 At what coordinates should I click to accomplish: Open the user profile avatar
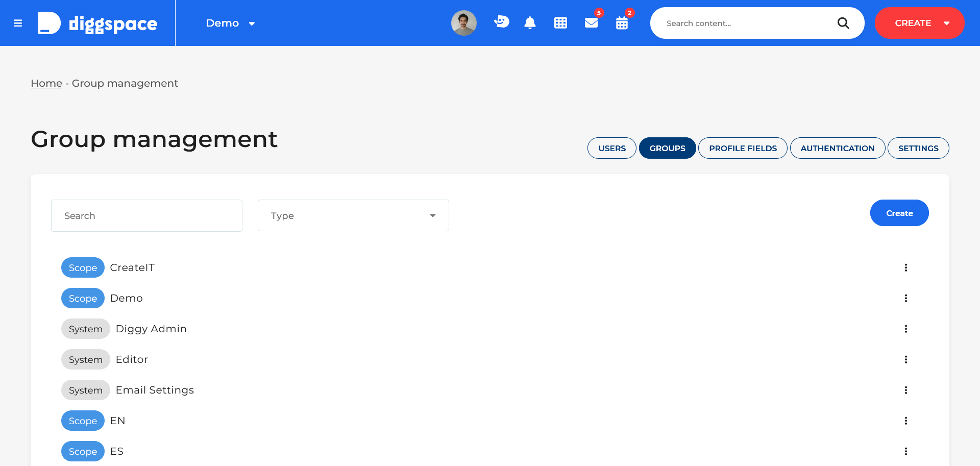click(463, 23)
